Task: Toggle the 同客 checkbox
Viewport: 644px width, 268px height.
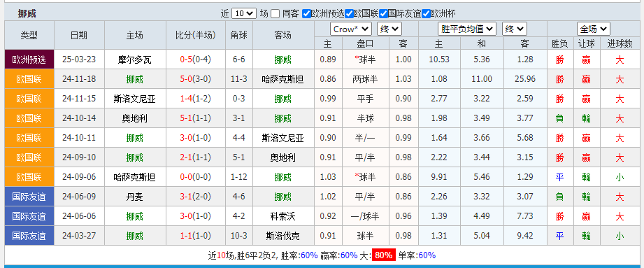Action: (x=276, y=13)
